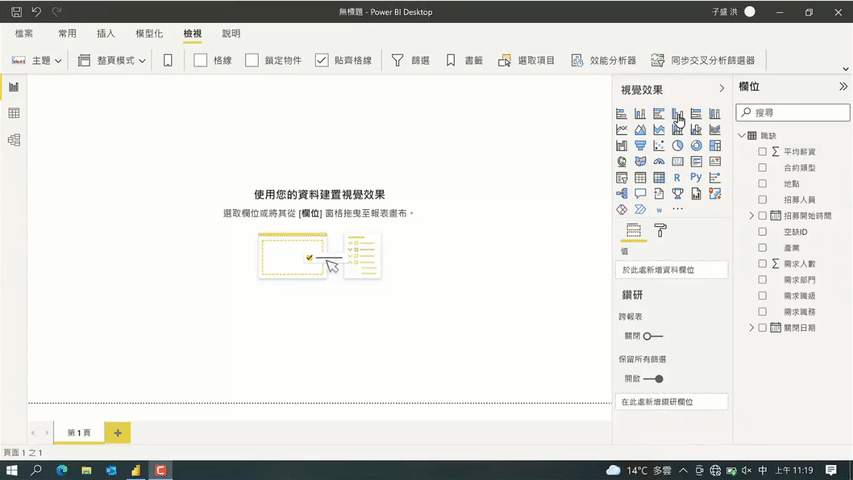Open the report view sidebar icon
853x480 pixels.
click(14, 87)
